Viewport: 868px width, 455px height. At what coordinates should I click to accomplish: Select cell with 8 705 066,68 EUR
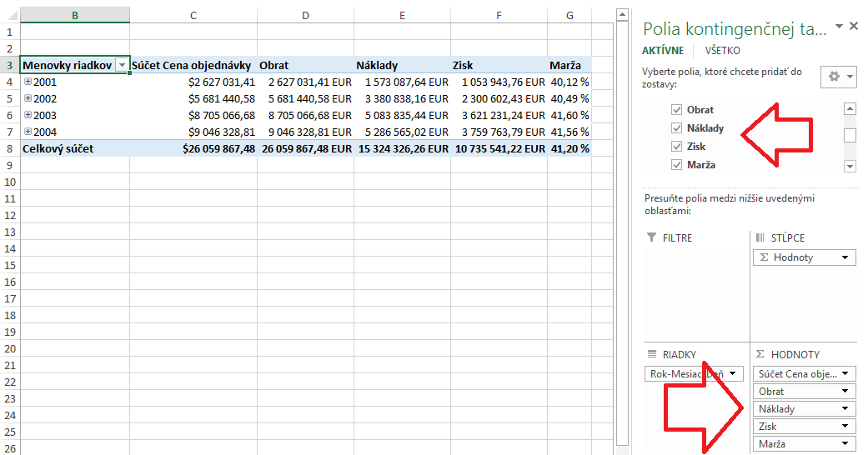305,115
